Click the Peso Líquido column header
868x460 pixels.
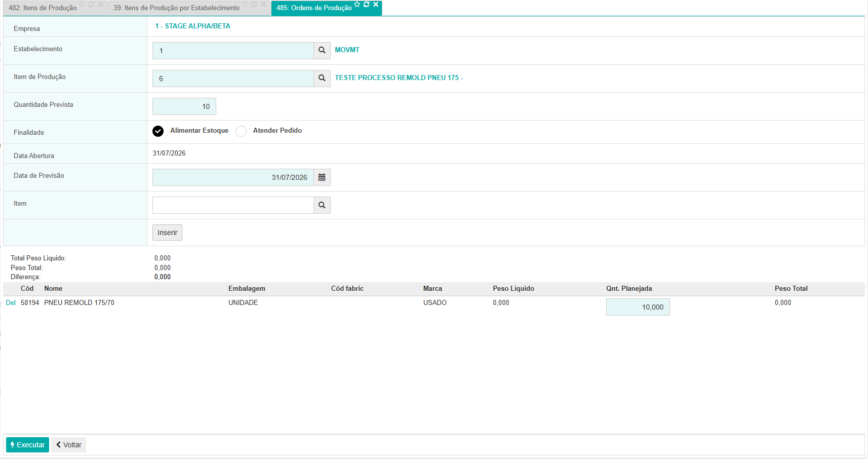(x=514, y=288)
